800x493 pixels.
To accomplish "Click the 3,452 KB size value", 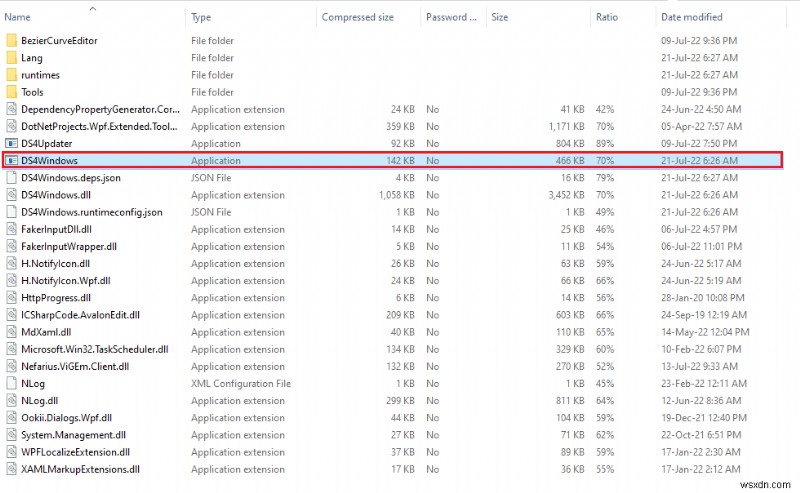I will coord(566,195).
